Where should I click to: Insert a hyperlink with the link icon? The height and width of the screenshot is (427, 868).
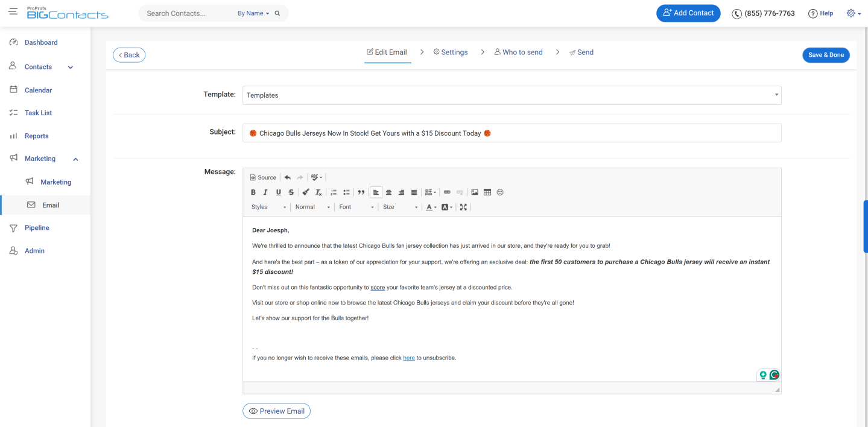click(x=447, y=192)
